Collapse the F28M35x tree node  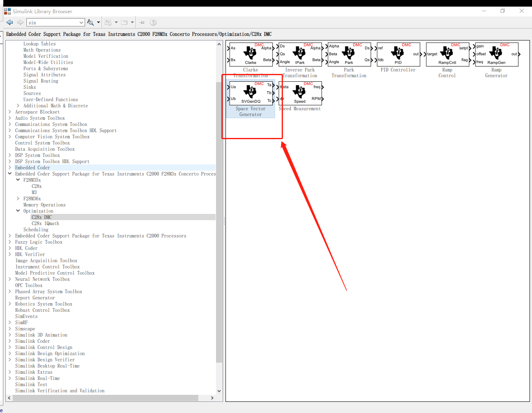(18, 180)
